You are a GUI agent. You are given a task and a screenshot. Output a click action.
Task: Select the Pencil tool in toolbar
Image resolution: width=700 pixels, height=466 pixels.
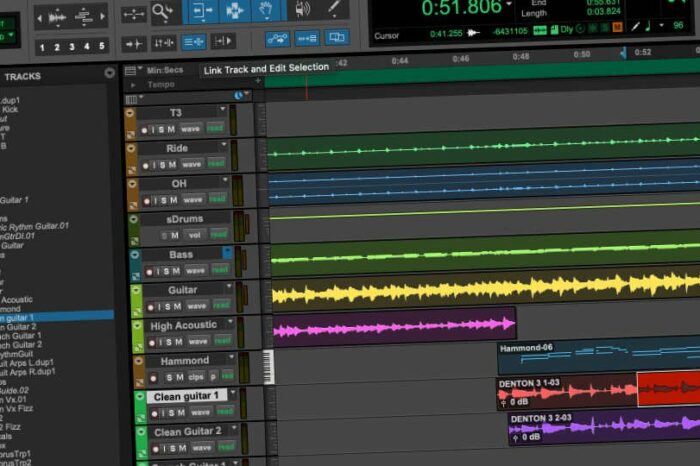pyautogui.click(x=333, y=8)
